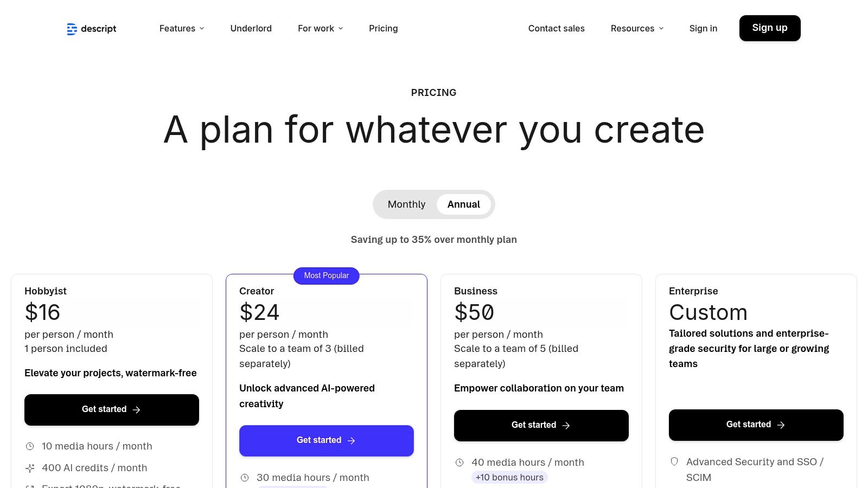868x488 pixels.
Task: Select the Annual billing option
Action: (x=463, y=204)
